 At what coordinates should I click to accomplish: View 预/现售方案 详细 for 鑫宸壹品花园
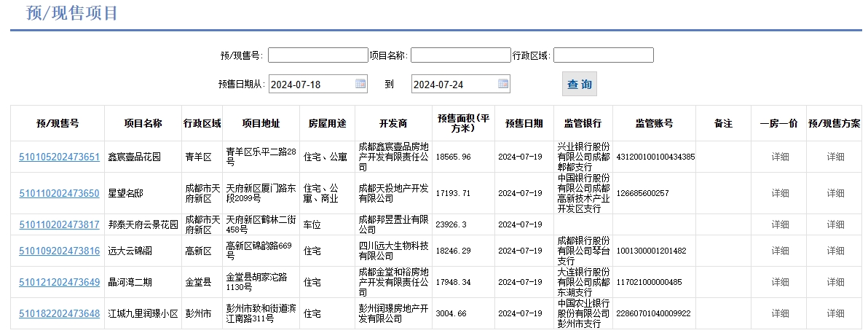click(x=835, y=157)
